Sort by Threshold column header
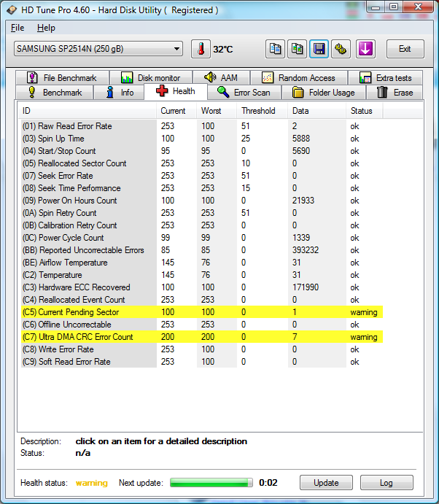 pyautogui.click(x=262, y=111)
